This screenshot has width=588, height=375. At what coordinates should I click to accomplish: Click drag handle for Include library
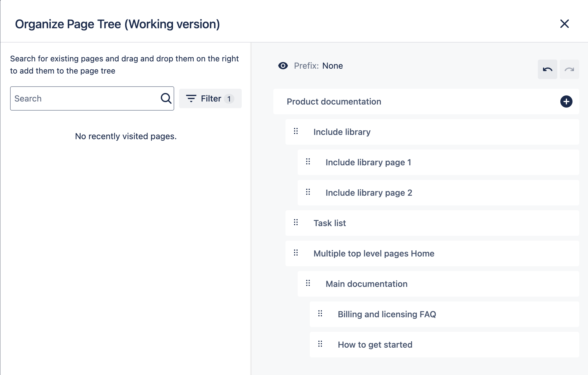(296, 131)
